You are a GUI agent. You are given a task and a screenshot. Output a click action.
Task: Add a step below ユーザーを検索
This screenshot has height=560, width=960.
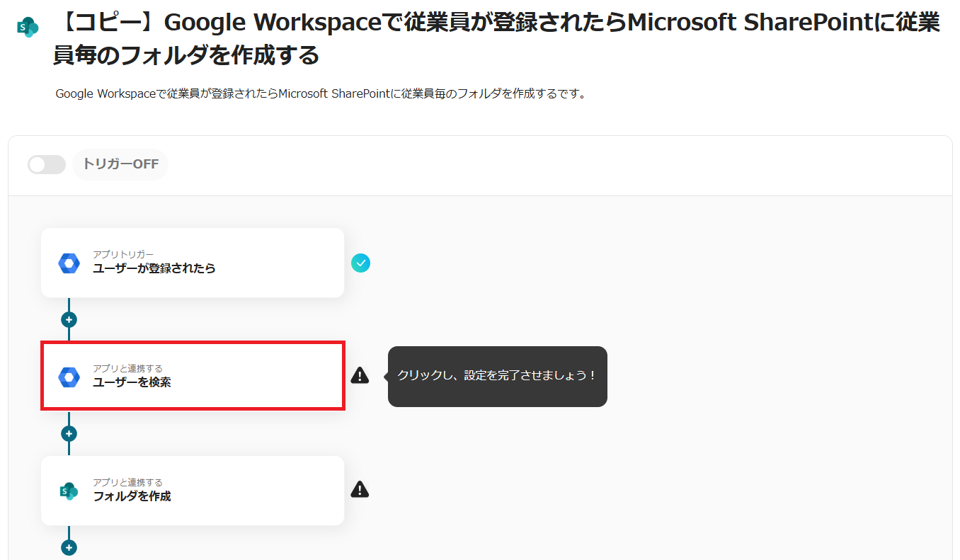coord(69,433)
